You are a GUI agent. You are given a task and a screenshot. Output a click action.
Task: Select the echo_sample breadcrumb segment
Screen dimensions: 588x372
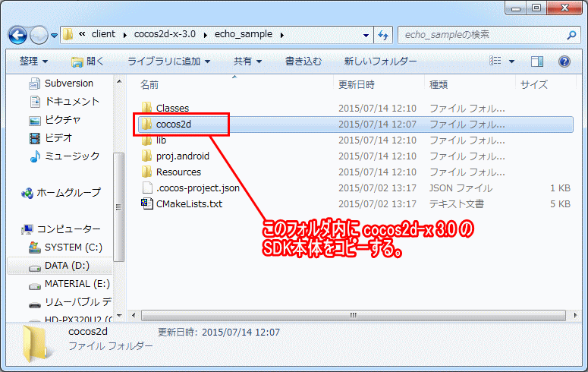click(244, 34)
